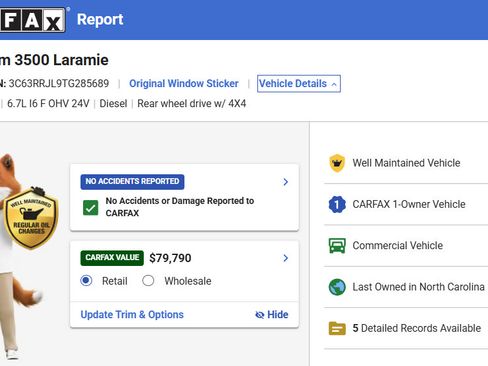Screen dimensions: 488x366
Task: Click the Regular Oil Changes gold badge
Action: 31,219
